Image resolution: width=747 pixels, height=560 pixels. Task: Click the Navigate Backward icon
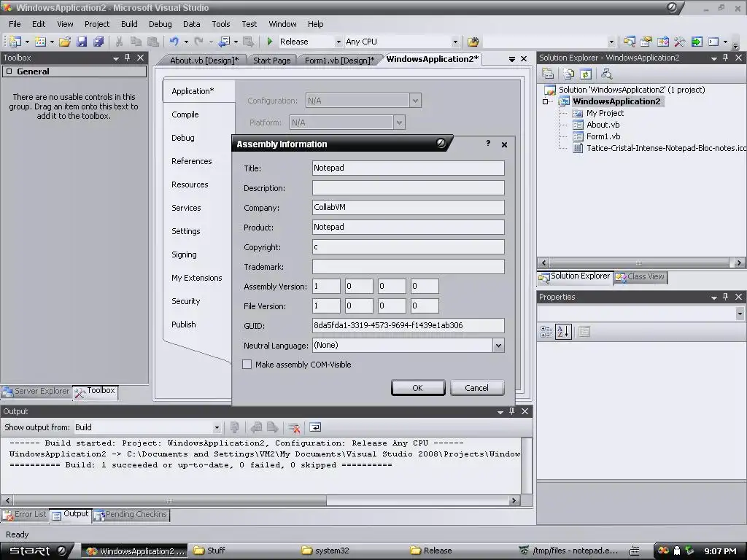point(224,42)
